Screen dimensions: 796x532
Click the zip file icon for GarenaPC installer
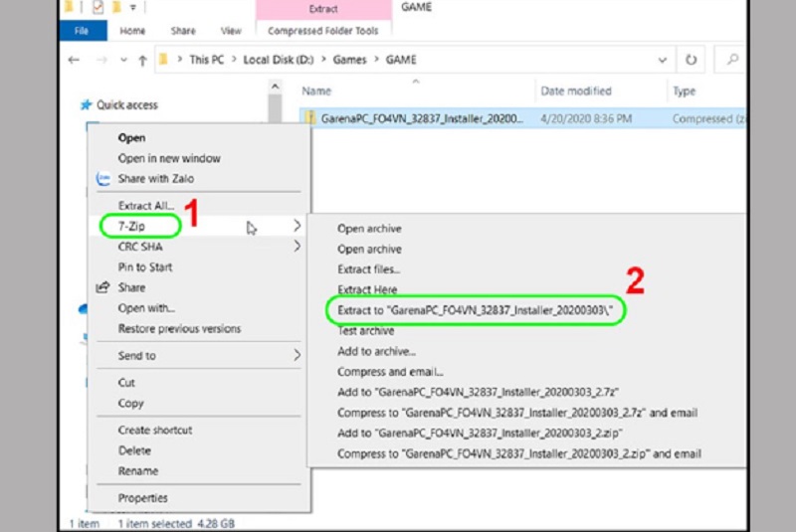tap(309, 118)
